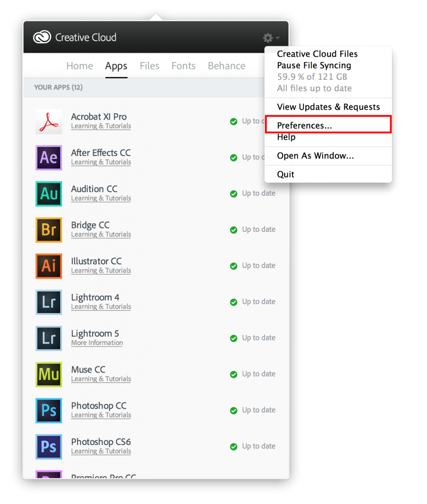Open View Updates & Requests
The height and width of the screenshot is (504, 427).
[x=328, y=107]
